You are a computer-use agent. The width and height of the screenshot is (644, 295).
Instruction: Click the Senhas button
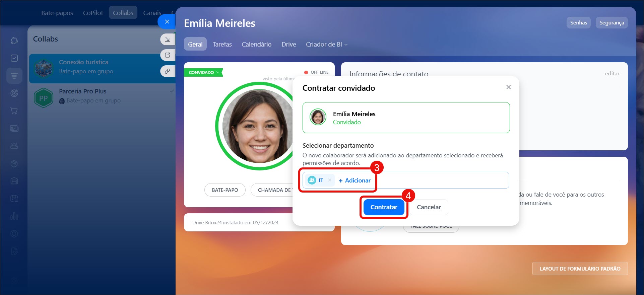pos(579,23)
